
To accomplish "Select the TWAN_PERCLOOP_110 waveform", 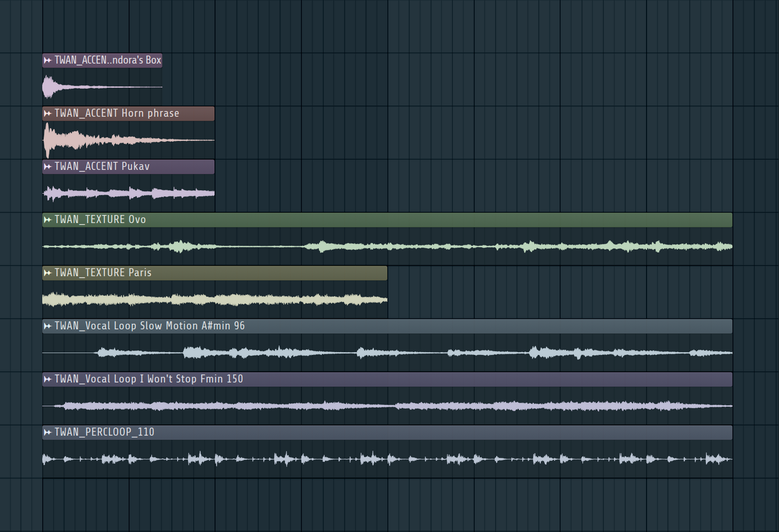I will coord(387,459).
